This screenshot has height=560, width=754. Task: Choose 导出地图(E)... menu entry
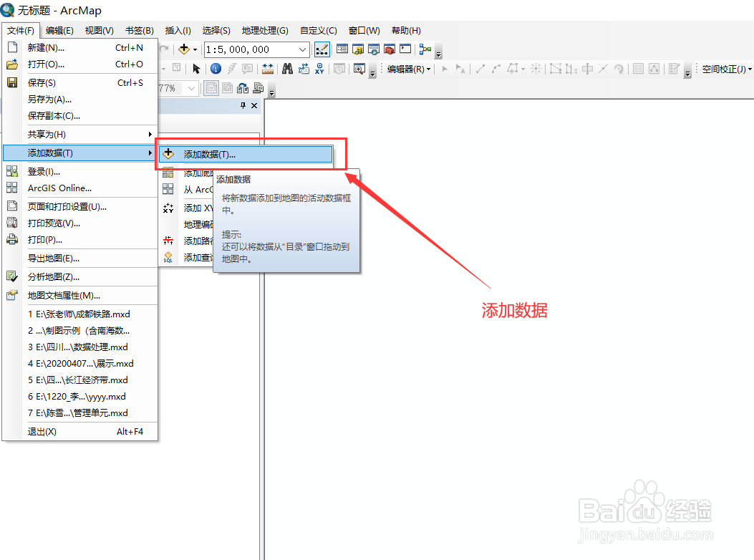[80, 259]
